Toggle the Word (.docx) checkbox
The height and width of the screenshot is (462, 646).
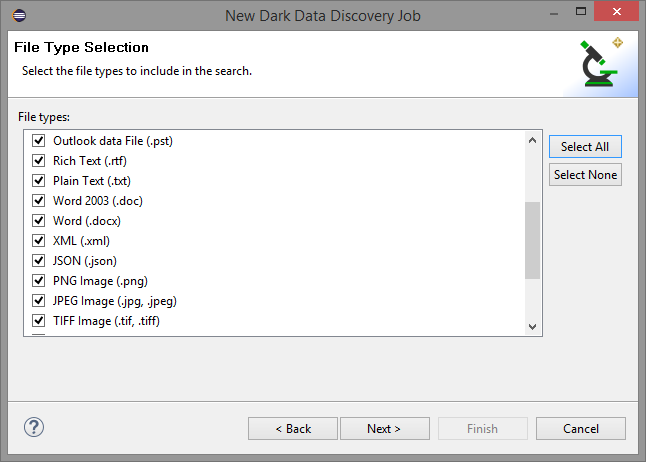coord(40,221)
